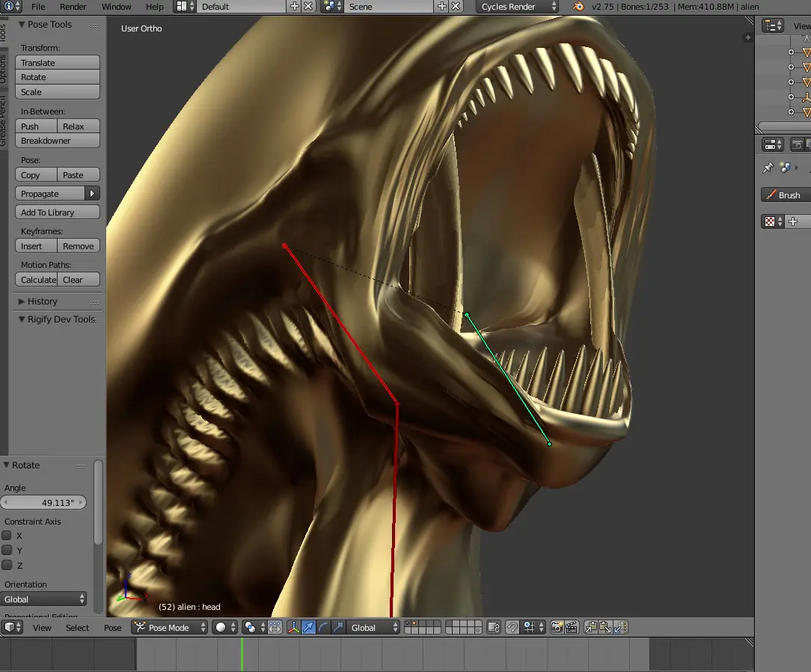Viewport: 811px width, 672px height.
Task: Open the Render menu
Action: pos(73,7)
